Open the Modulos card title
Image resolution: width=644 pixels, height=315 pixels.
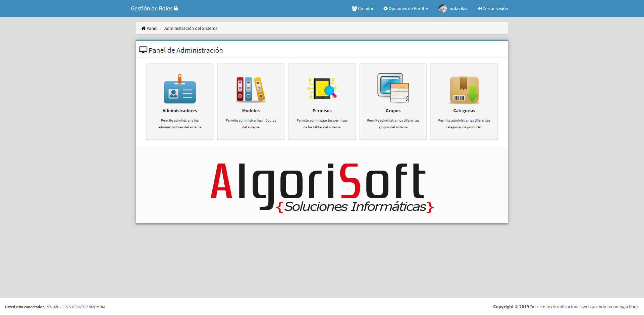251,110
